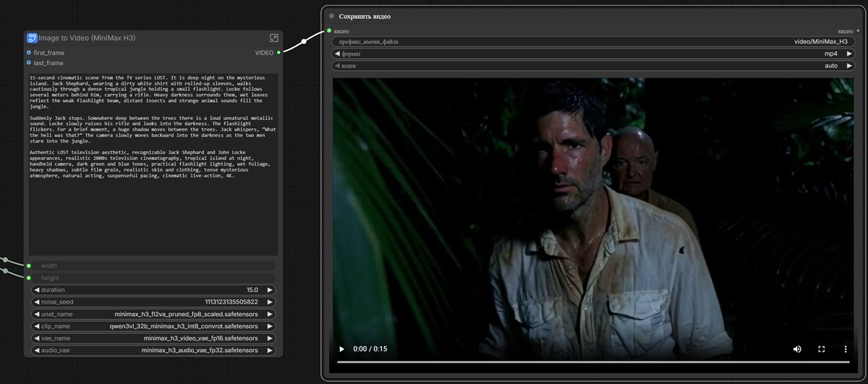Click the last_frame input connector dot

point(29,63)
